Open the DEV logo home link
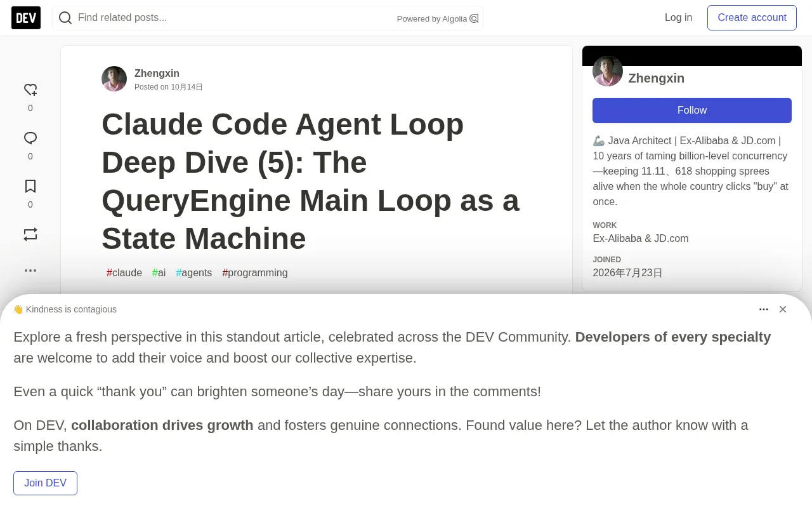 tap(26, 18)
